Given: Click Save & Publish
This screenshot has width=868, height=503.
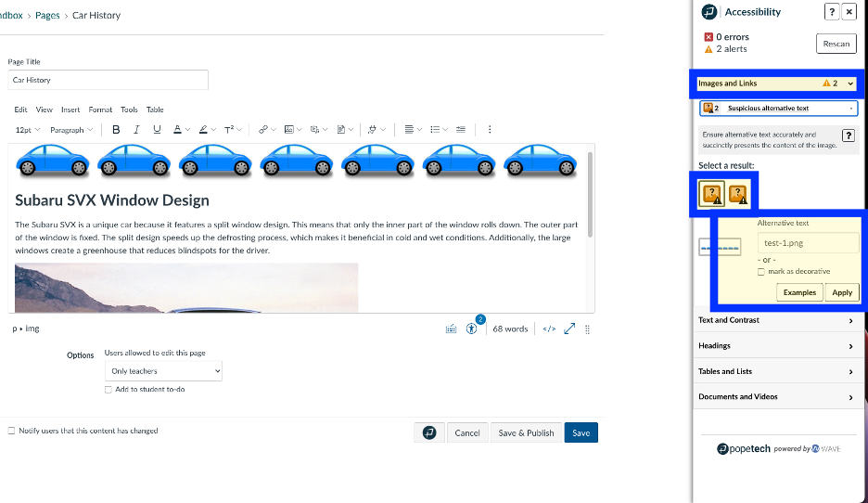Looking at the screenshot, I should click(x=526, y=432).
